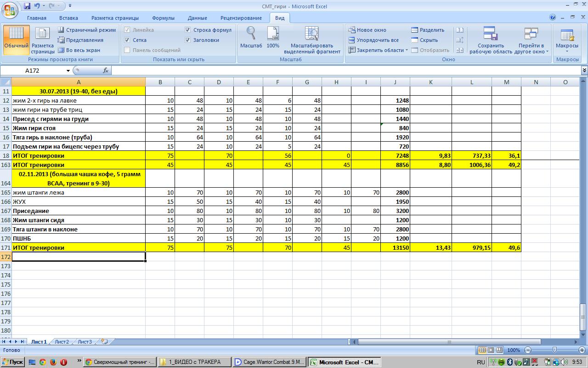588x368 pixels.
Task: Open Opera browser from taskbar quick launch
Action: point(63,362)
